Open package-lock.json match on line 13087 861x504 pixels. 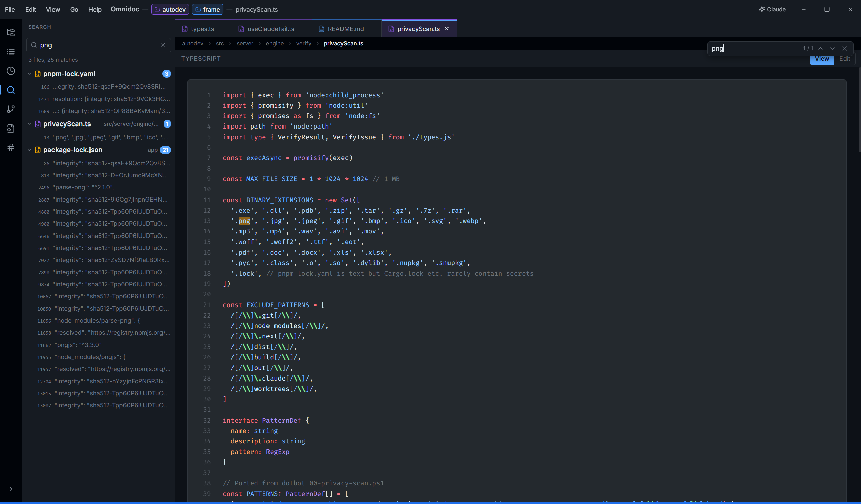click(99, 406)
